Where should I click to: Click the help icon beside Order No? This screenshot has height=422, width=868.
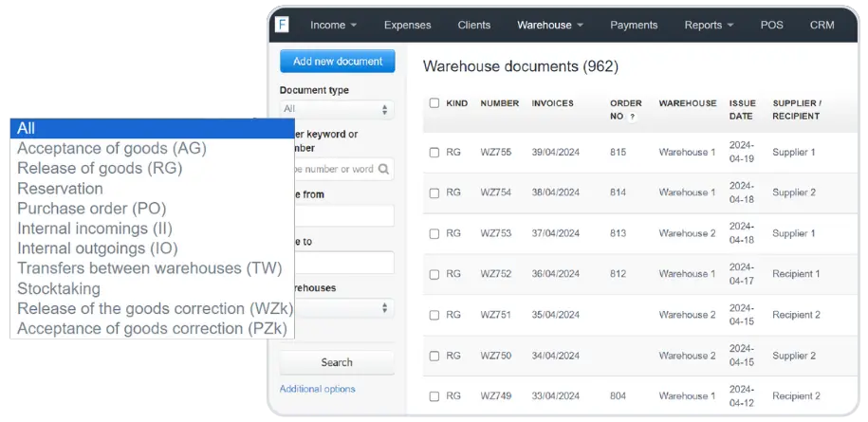pyautogui.click(x=632, y=117)
